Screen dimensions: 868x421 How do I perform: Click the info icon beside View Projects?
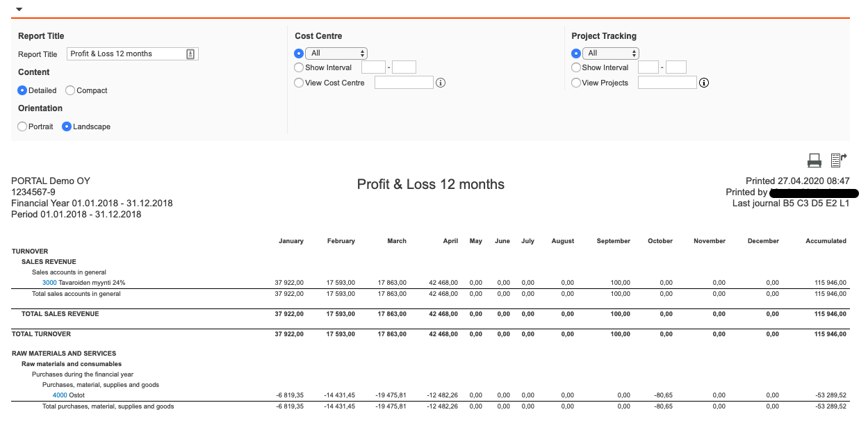[703, 83]
